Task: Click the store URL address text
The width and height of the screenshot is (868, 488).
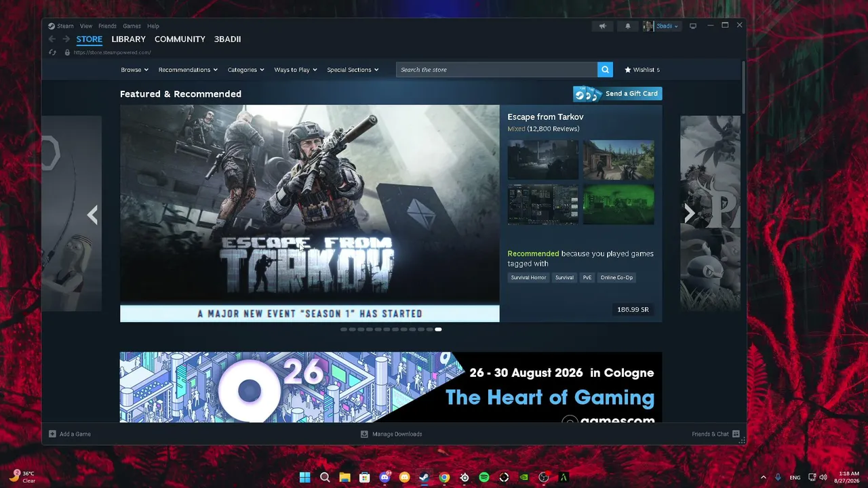Action: point(112,52)
